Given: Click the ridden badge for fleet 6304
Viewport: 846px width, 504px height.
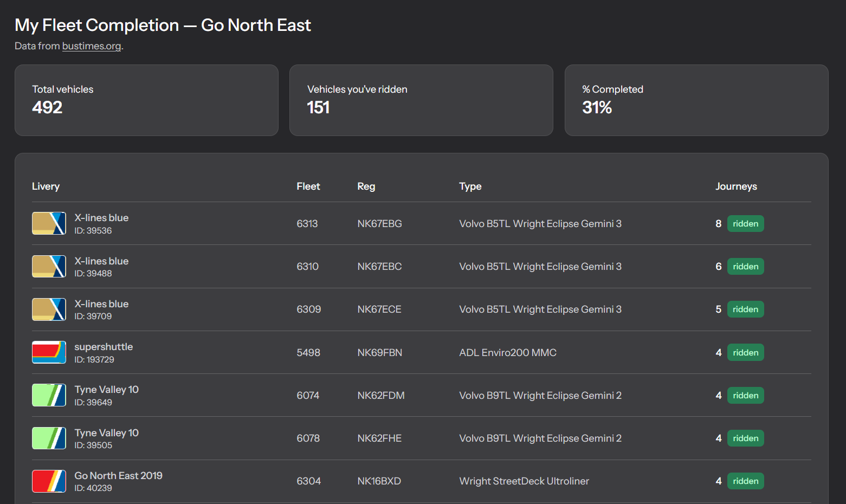Looking at the screenshot, I should pos(745,481).
